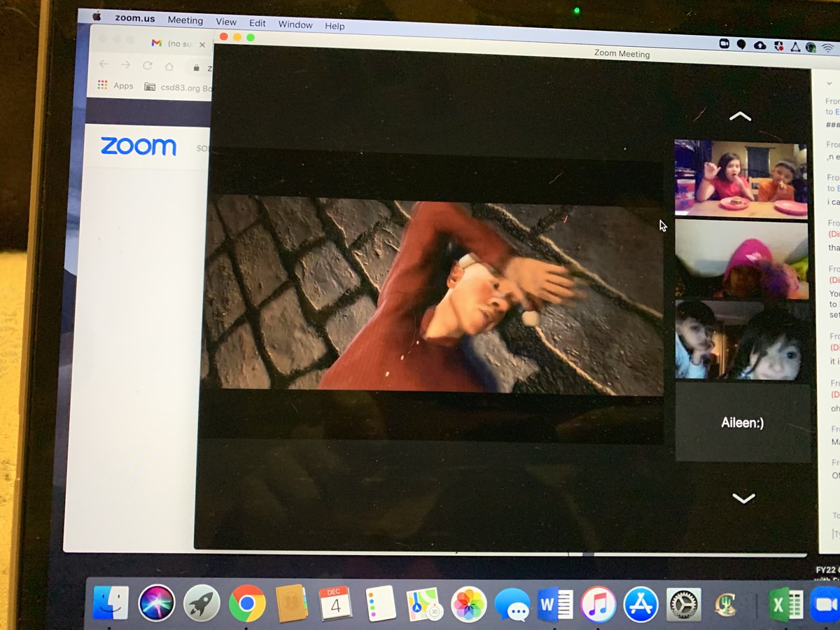Click the padlock icon in Chrome address bar
This screenshot has width=840, height=630.
pos(196,68)
